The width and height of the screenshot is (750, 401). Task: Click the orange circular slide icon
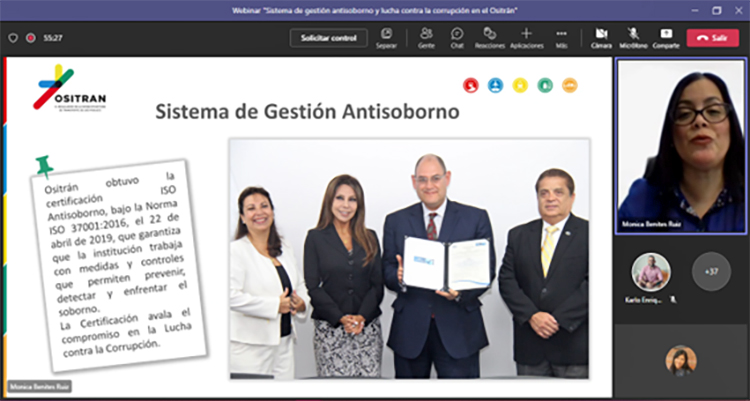pos(570,86)
